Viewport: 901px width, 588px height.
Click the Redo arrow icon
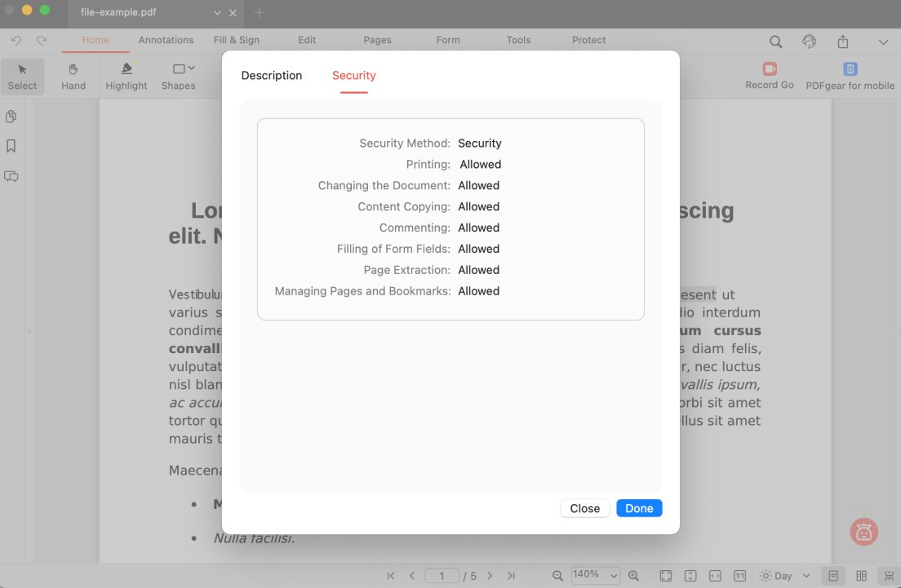pos(42,40)
